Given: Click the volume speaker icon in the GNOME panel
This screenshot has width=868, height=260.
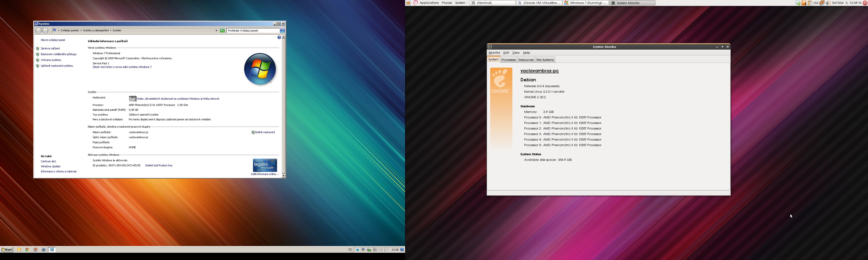Looking at the screenshot, I should tap(828, 3).
